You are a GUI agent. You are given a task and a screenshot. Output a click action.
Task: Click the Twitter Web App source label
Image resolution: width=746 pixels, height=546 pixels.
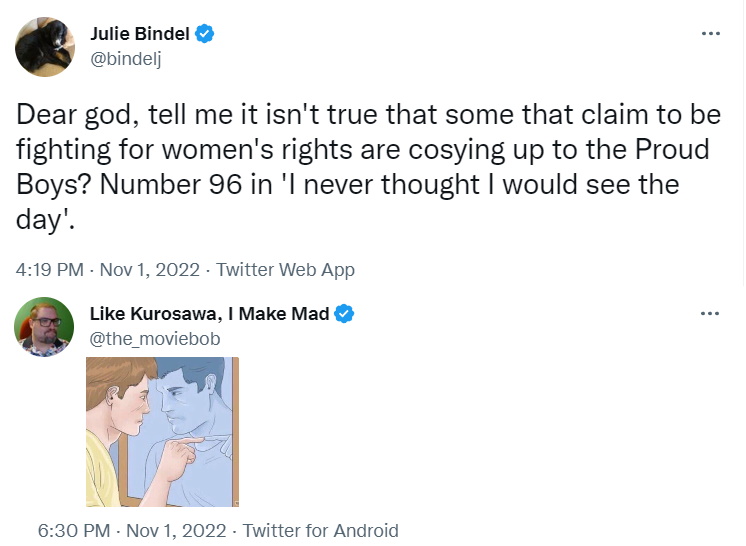[285, 270]
